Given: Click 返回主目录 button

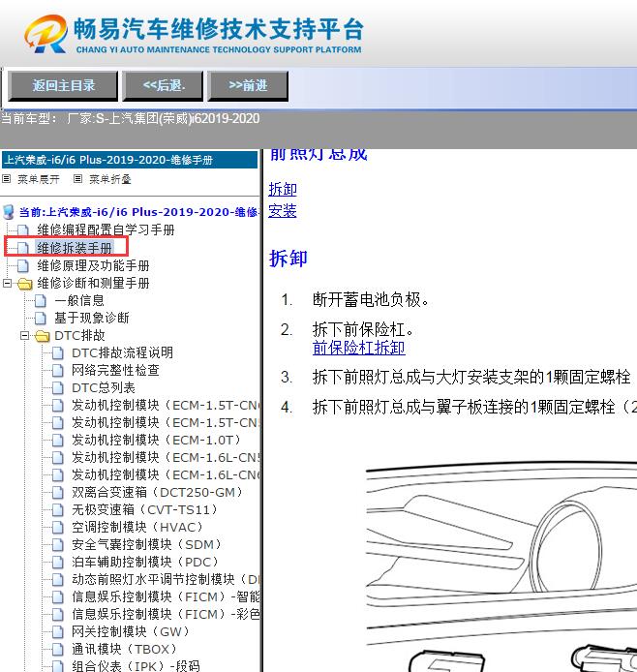Looking at the screenshot, I should [x=63, y=86].
